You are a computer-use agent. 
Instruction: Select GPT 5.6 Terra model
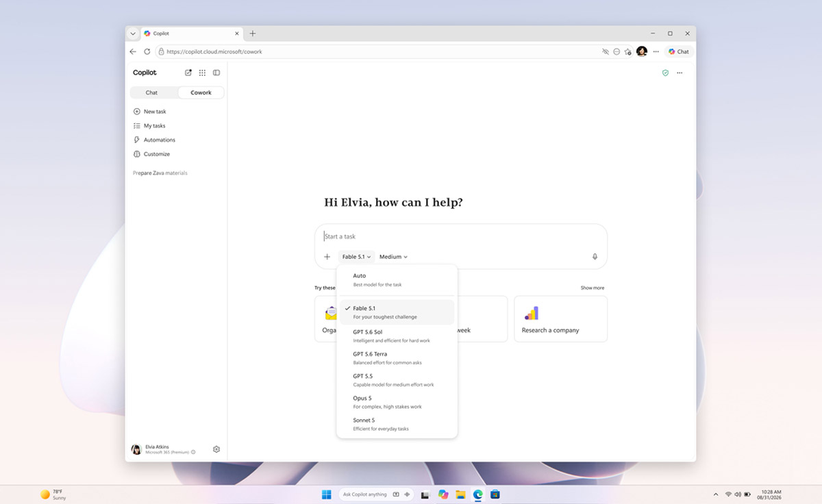click(397, 358)
